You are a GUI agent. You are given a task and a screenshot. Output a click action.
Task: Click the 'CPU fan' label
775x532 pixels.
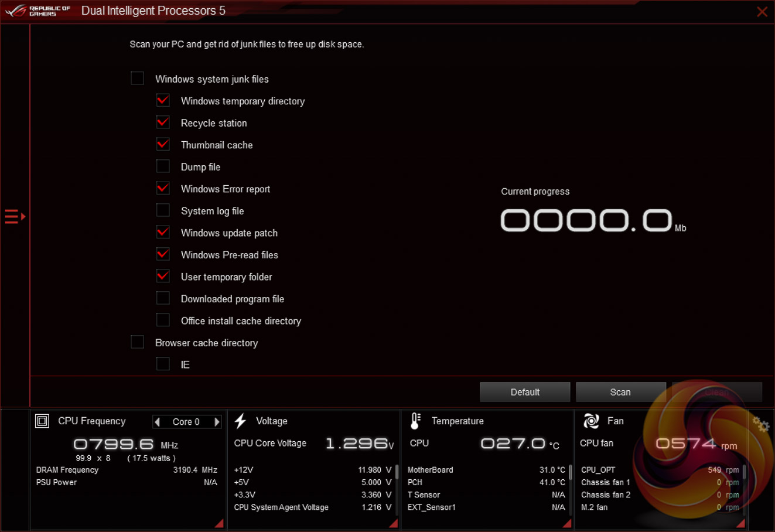(x=596, y=444)
